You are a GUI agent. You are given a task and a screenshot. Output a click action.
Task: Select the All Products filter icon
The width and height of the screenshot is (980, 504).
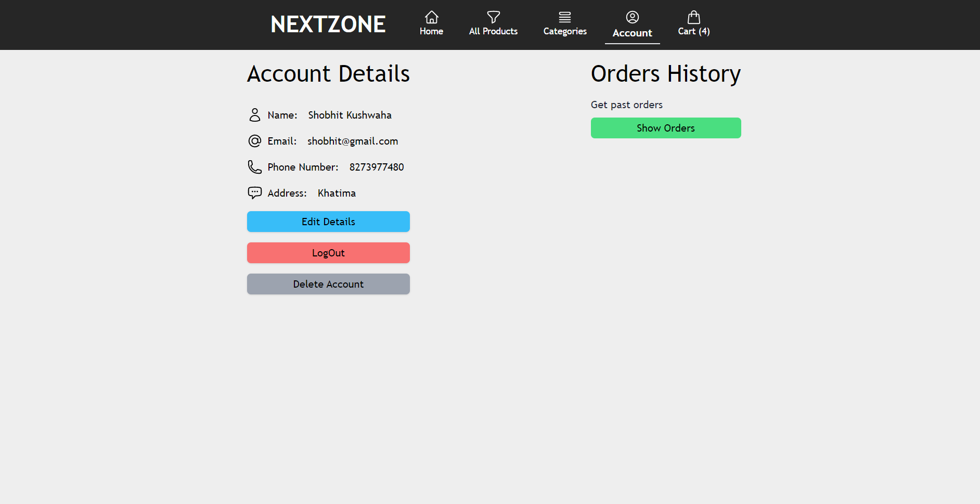(x=493, y=17)
